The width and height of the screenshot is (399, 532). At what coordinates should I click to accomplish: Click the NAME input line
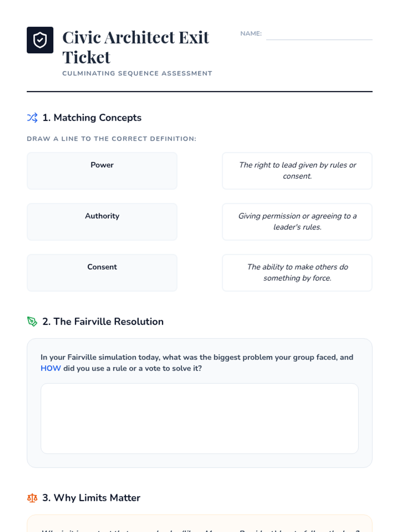(x=319, y=34)
